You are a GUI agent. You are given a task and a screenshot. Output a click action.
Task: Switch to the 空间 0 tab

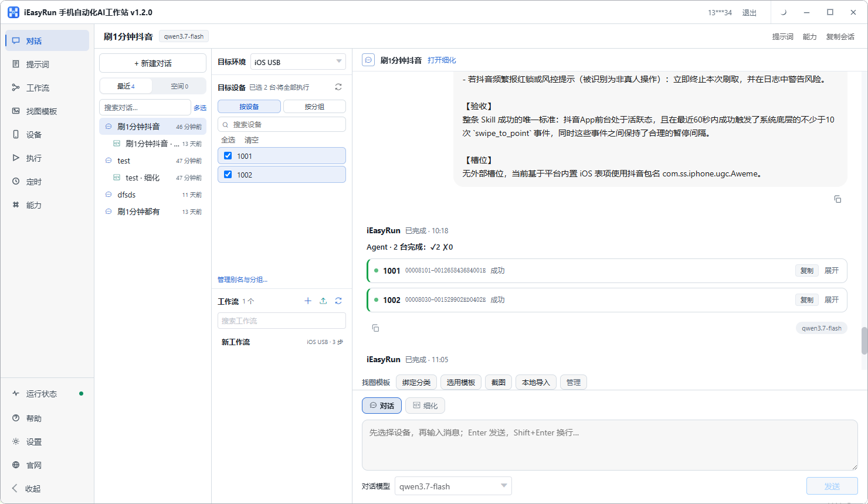coord(179,86)
